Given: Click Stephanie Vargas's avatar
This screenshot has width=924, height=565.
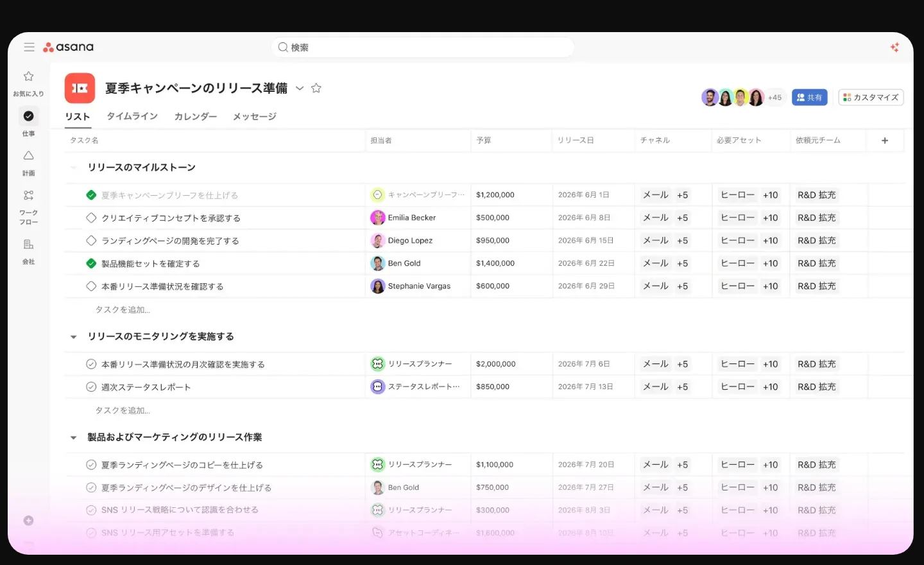Looking at the screenshot, I should tap(377, 286).
